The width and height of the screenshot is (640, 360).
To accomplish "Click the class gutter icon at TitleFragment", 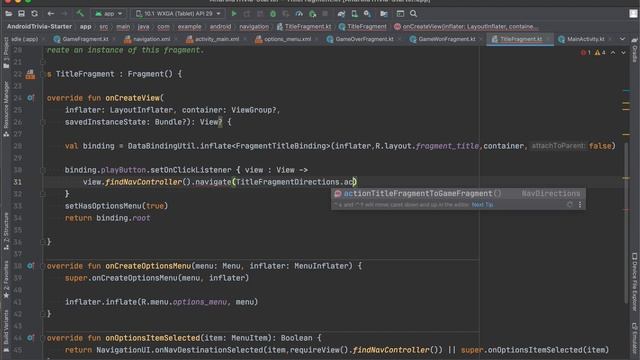I will tap(30, 74).
